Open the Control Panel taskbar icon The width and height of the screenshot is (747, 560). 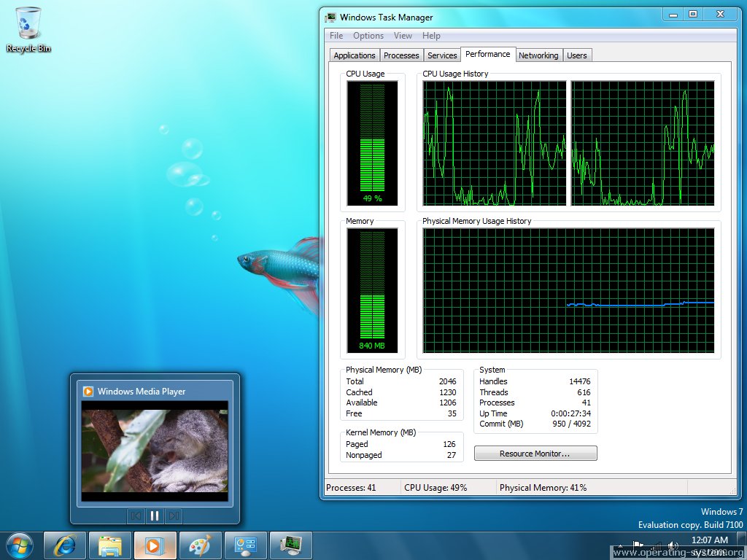[x=246, y=545]
